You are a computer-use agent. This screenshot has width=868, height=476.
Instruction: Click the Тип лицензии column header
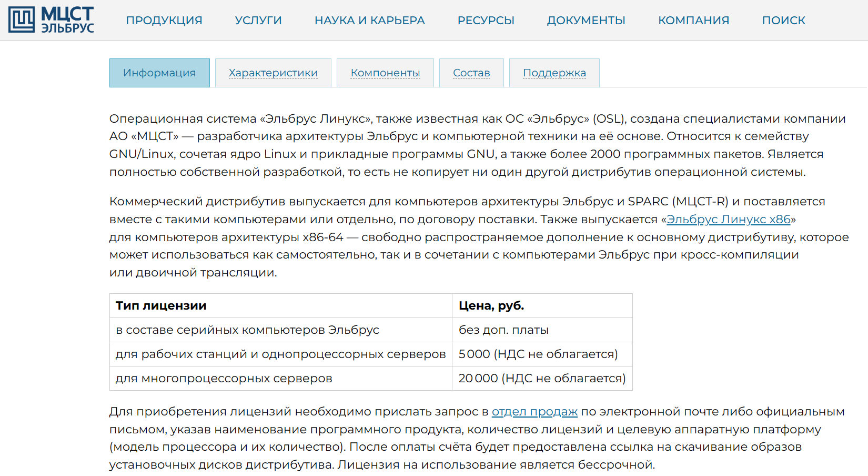click(x=281, y=305)
